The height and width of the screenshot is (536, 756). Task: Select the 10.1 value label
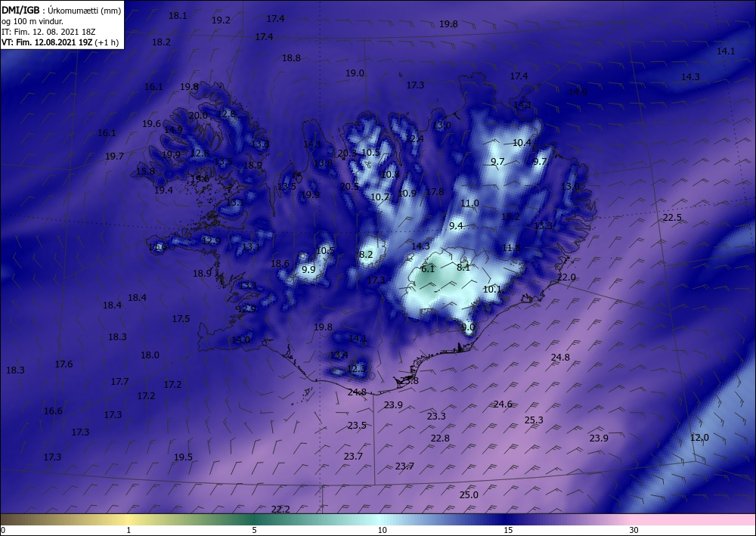tap(492, 290)
